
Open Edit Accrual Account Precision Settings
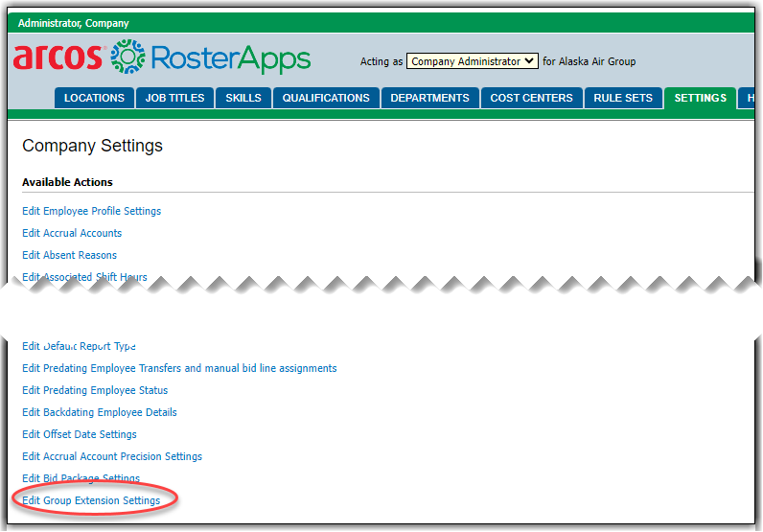(x=112, y=456)
